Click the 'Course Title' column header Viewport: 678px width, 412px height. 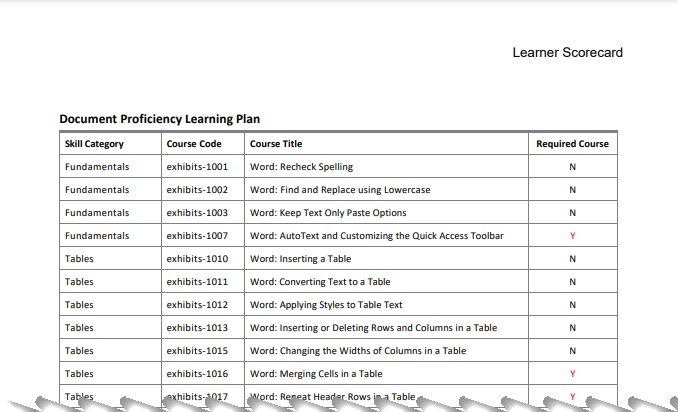(276, 144)
